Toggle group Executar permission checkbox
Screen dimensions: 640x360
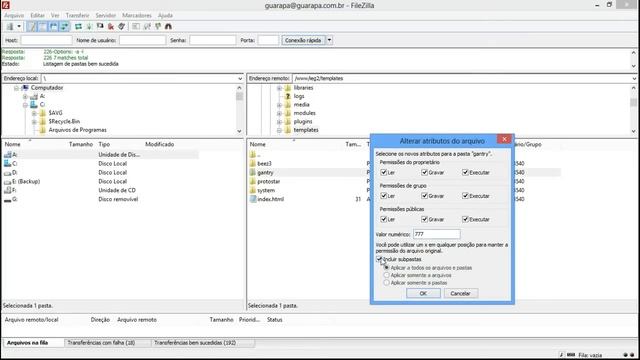pos(465,196)
